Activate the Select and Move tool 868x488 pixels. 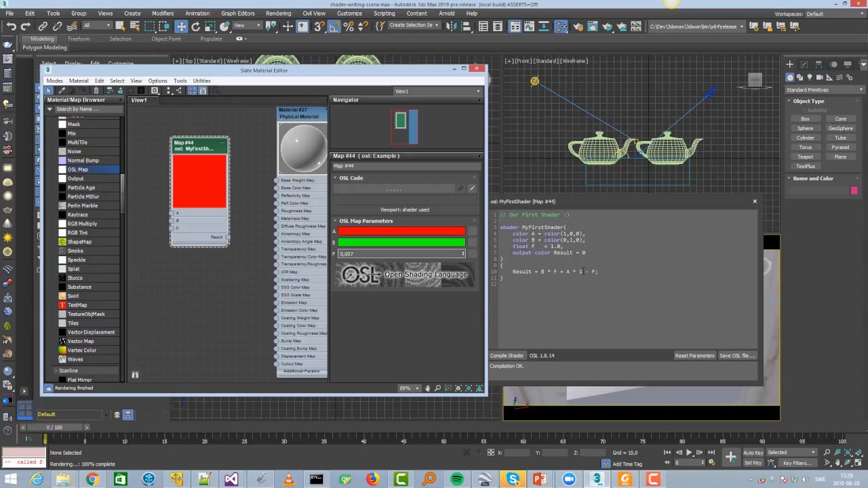point(181,26)
